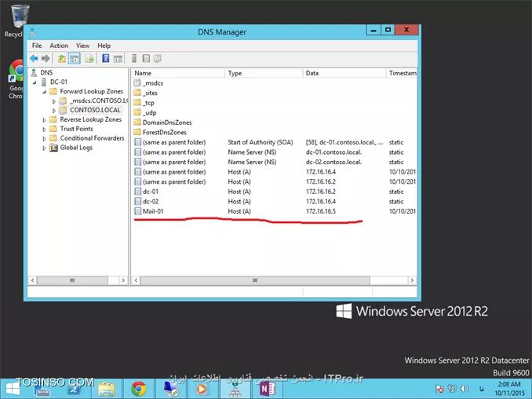Select the DNS root tree node

(x=42, y=72)
